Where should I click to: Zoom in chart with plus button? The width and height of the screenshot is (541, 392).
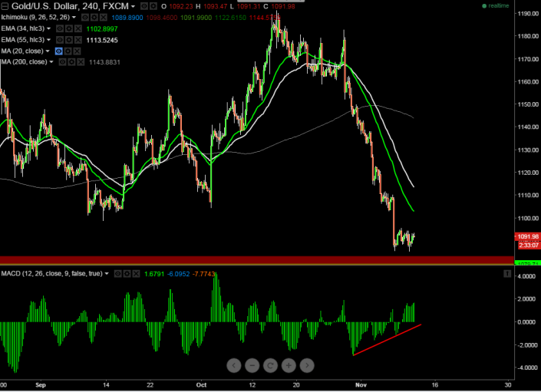coord(289,365)
